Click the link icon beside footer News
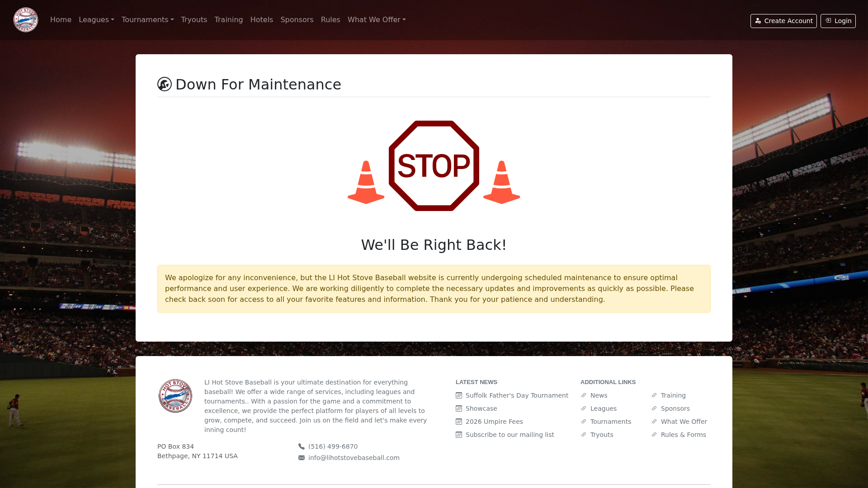The height and width of the screenshot is (488, 868). [x=584, y=395]
